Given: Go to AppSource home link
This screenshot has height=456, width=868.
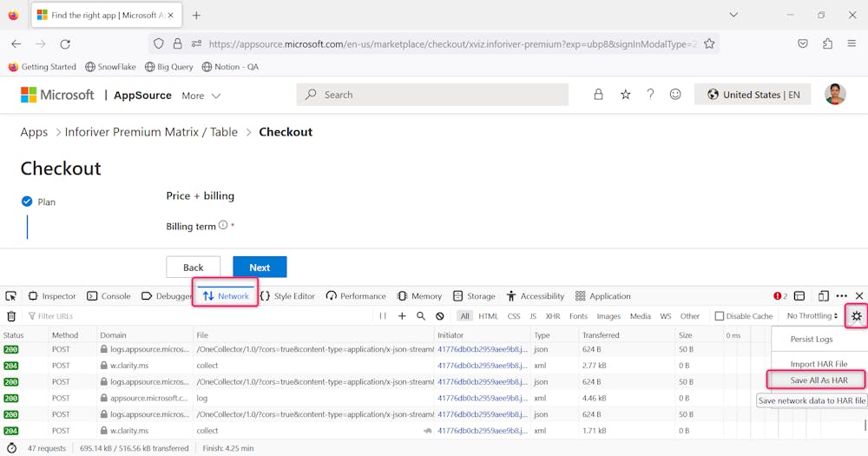Looking at the screenshot, I should click(142, 96).
